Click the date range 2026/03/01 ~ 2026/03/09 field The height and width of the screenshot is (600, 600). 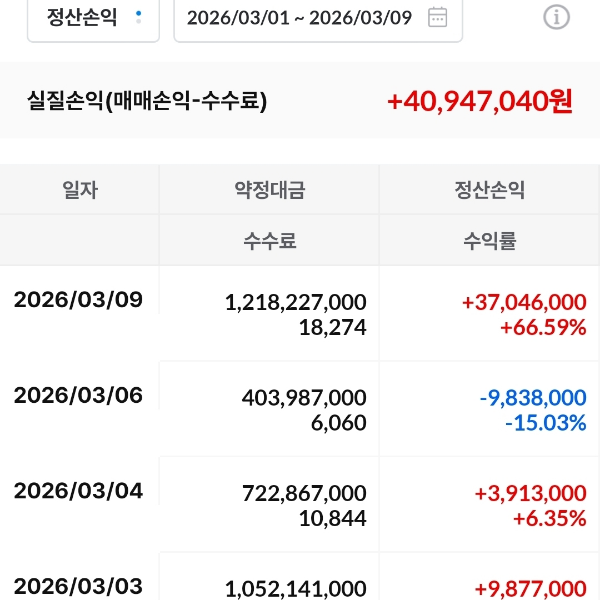(x=299, y=18)
